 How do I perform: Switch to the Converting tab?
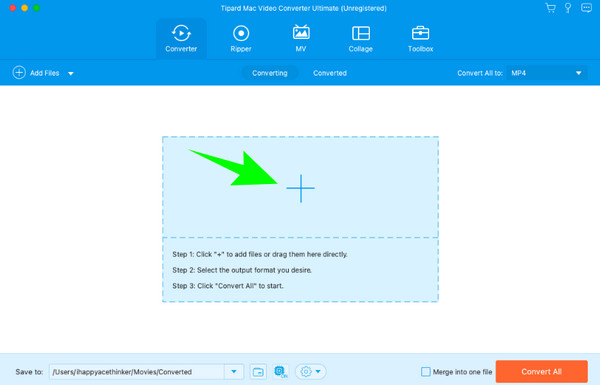[270, 73]
